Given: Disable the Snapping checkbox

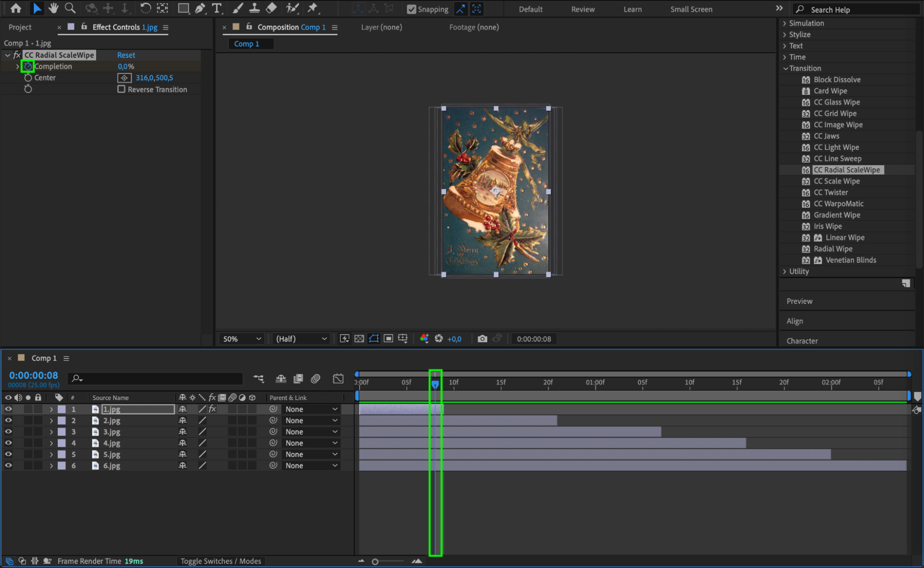Looking at the screenshot, I should click(411, 9).
